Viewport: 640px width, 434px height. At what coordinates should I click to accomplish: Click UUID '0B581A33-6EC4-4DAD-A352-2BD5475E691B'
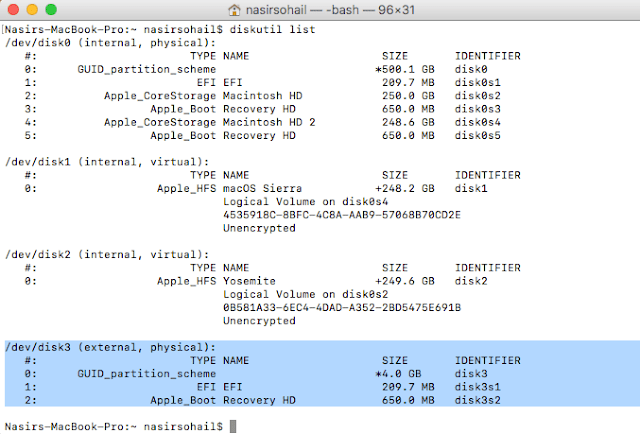tap(342, 308)
